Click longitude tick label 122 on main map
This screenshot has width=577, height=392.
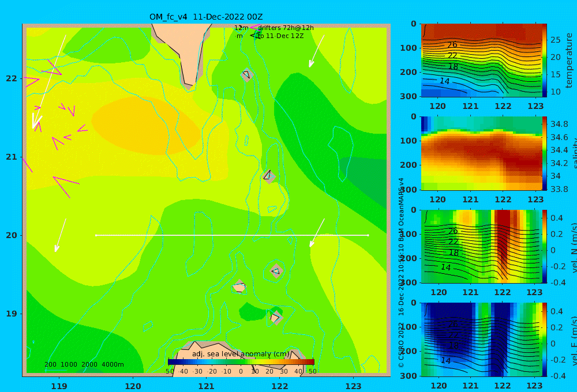(280, 386)
